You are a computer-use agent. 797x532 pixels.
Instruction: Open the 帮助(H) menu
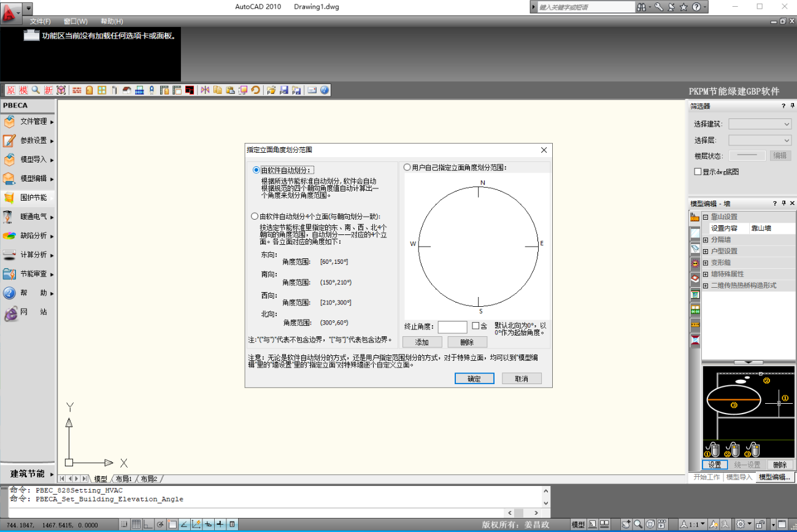click(x=112, y=21)
